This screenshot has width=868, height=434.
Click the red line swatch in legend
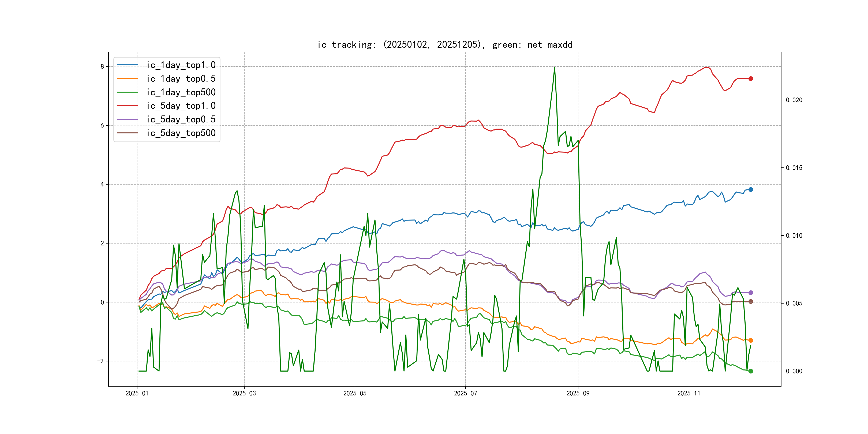[x=127, y=106]
